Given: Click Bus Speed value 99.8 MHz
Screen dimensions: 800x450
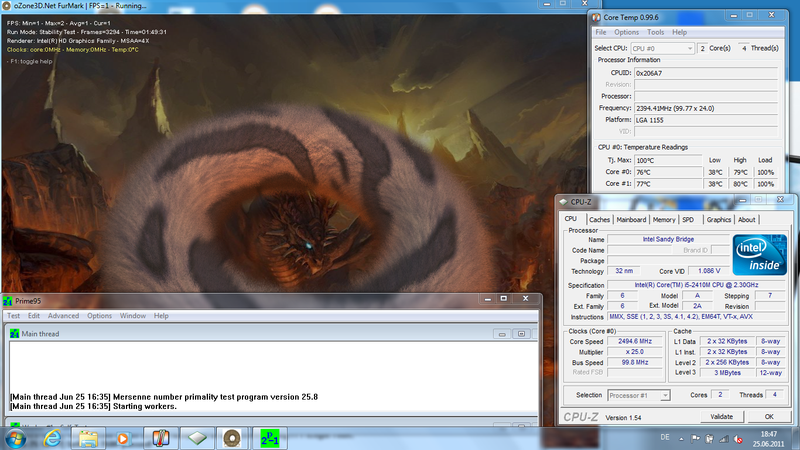Looking at the screenshot, I should point(635,362).
